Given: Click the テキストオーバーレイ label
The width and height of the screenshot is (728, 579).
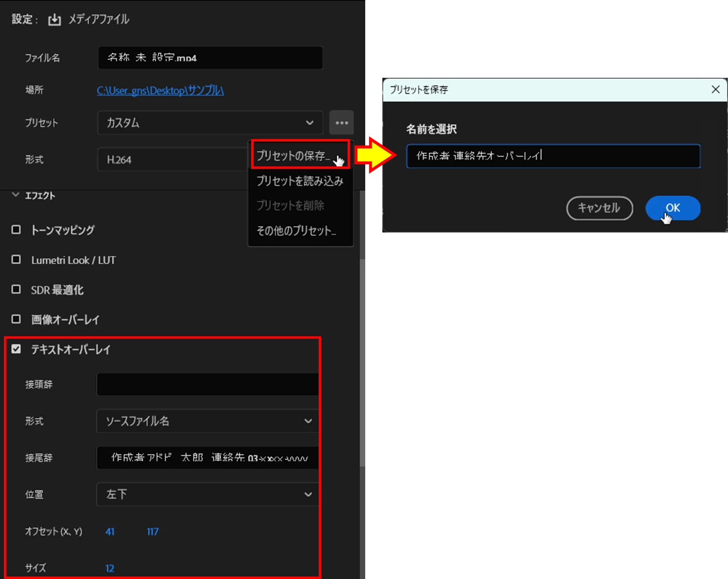Looking at the screenshot, I should (x=71, y=349).
